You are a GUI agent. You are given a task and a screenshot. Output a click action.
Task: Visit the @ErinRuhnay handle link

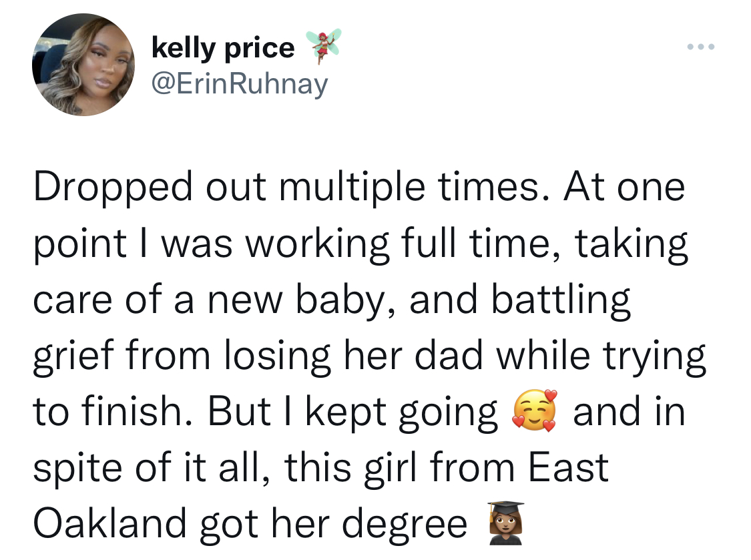pos(240,84)
